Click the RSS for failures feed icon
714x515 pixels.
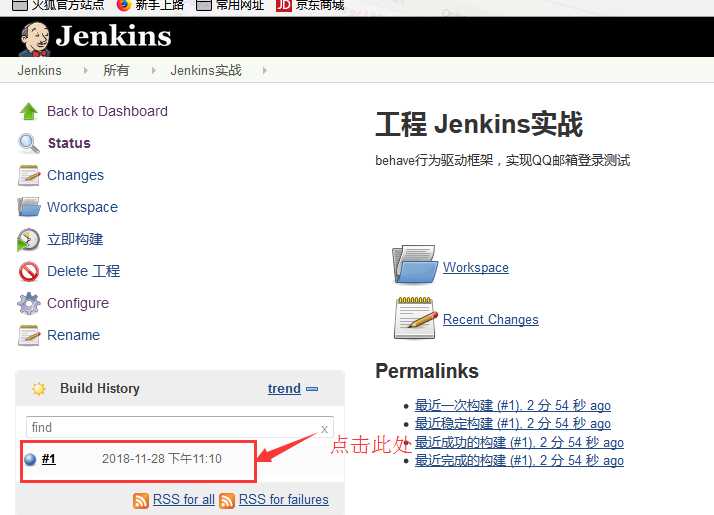[x=227, y=500]
